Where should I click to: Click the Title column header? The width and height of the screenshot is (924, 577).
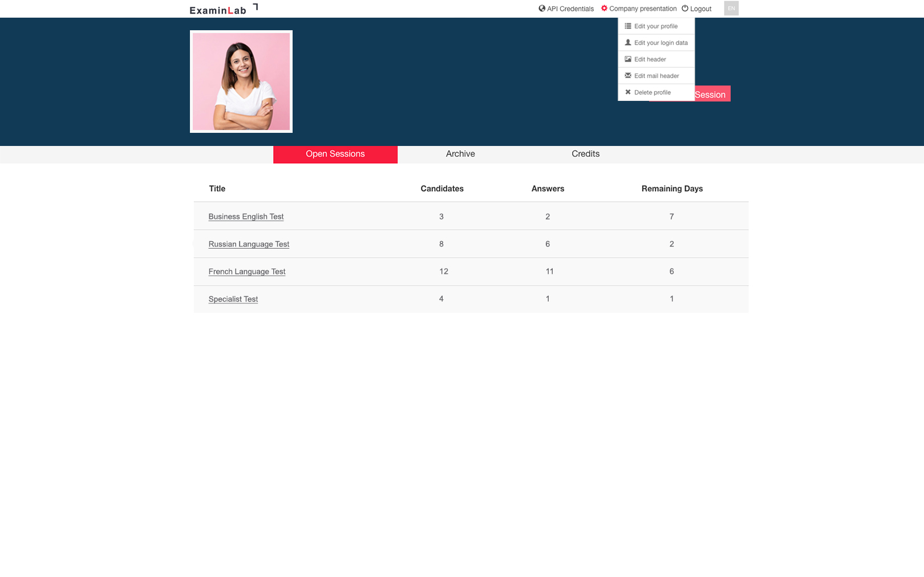[217, 189]
